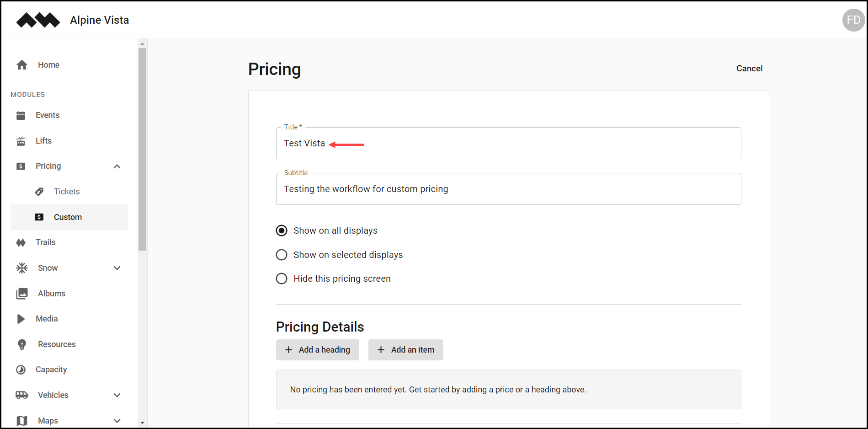Viewport: 868px width, 429px height.
Task: Select Show on all displays
Action: (x=282, y=231)
